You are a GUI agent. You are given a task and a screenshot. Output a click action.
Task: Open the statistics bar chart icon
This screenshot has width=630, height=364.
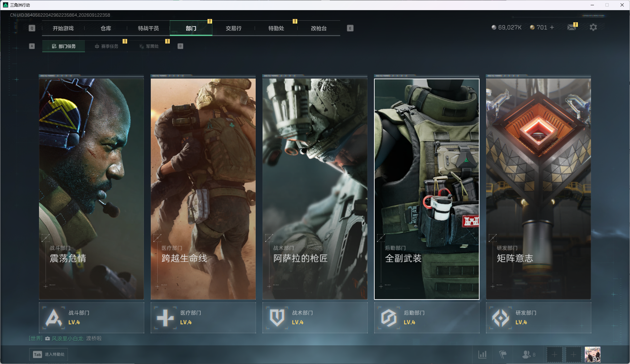pyautogui.click(x=482, y=355)
